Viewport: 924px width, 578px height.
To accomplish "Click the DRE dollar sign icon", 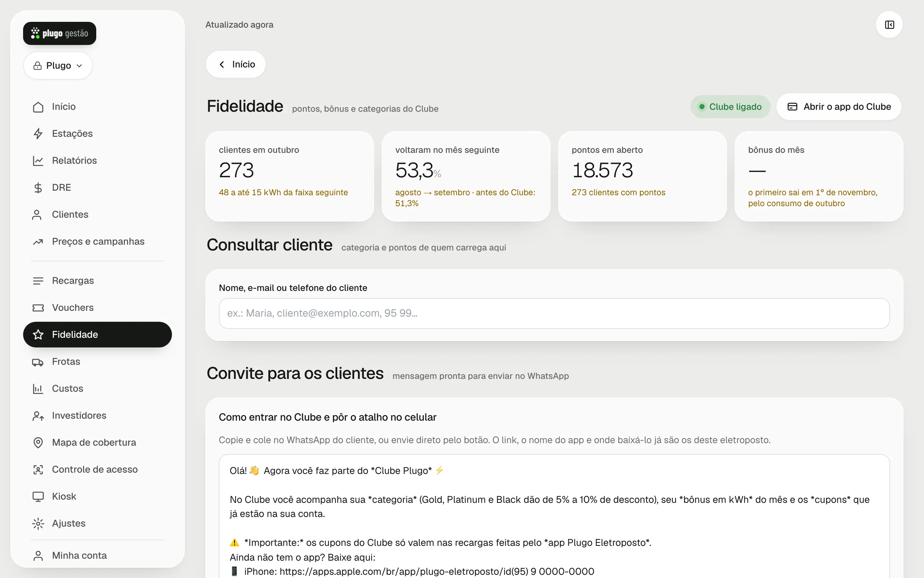I will [x=38, y=188].
